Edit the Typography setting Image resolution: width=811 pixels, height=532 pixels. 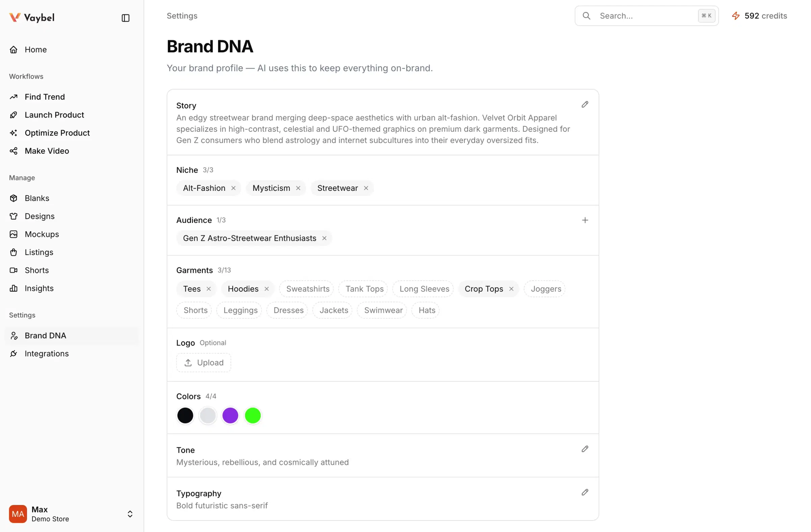(x=584, y=492)
